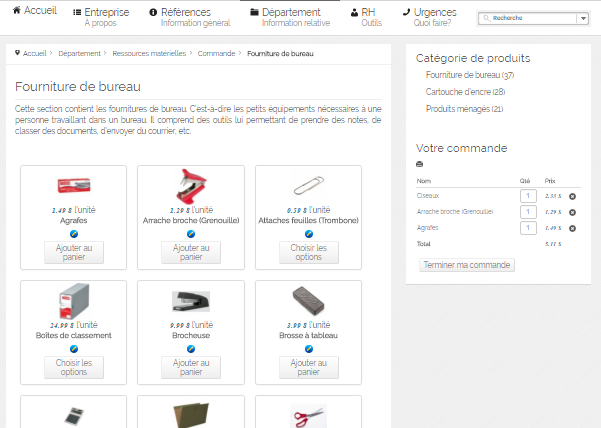Click the Catégorie de produits heading
Image resolution: width=601 pixels, height=428 pixels.
(x=473, y=58)
